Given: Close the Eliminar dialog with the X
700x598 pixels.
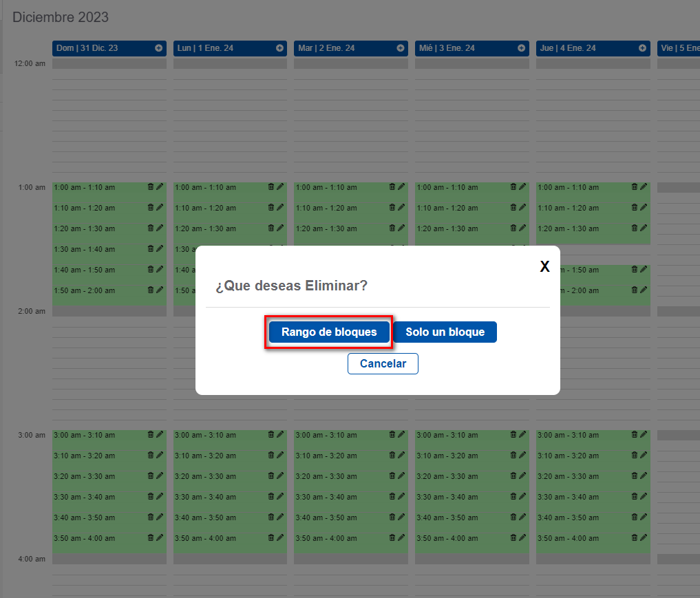Looking at the screenshot, I should pyautogui.click(x=544, y=266).
